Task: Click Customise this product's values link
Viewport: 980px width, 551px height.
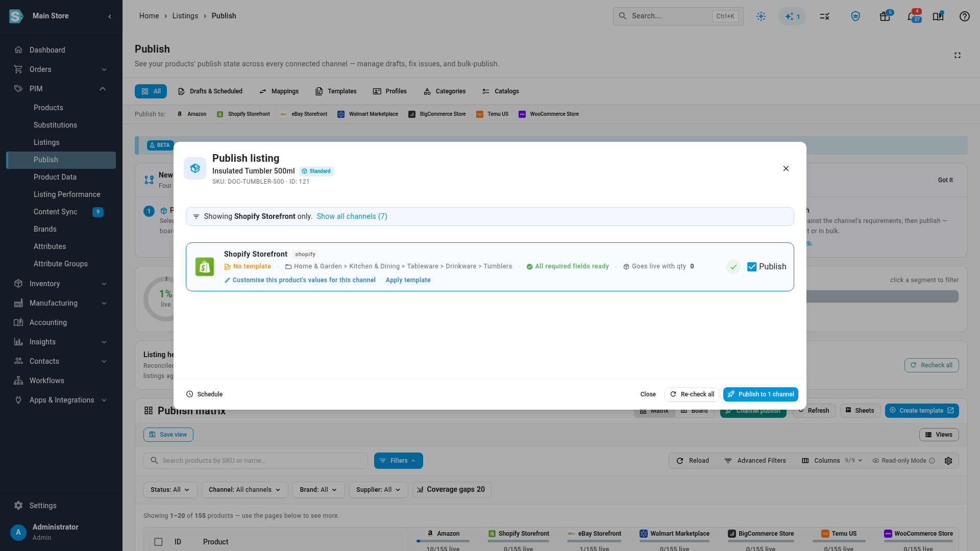Action: 300,280
